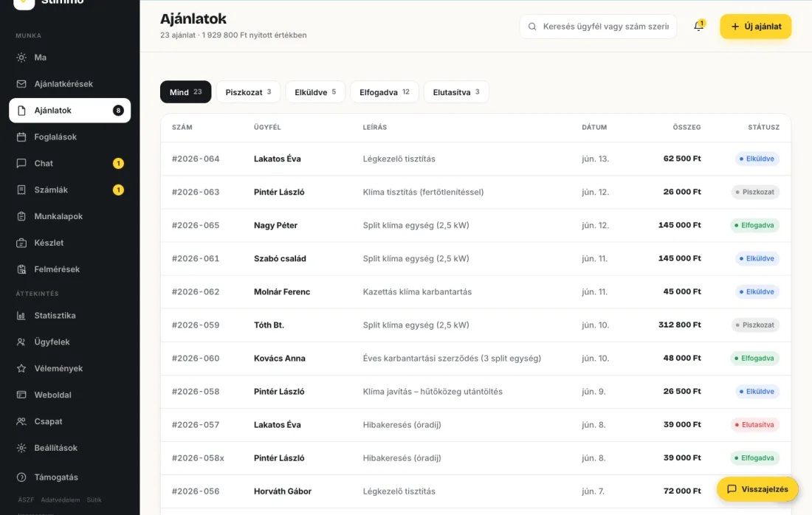Click the Ajánlatkérések envelope icon
Viewport: 812px width, 515px height.
[21, 84]
